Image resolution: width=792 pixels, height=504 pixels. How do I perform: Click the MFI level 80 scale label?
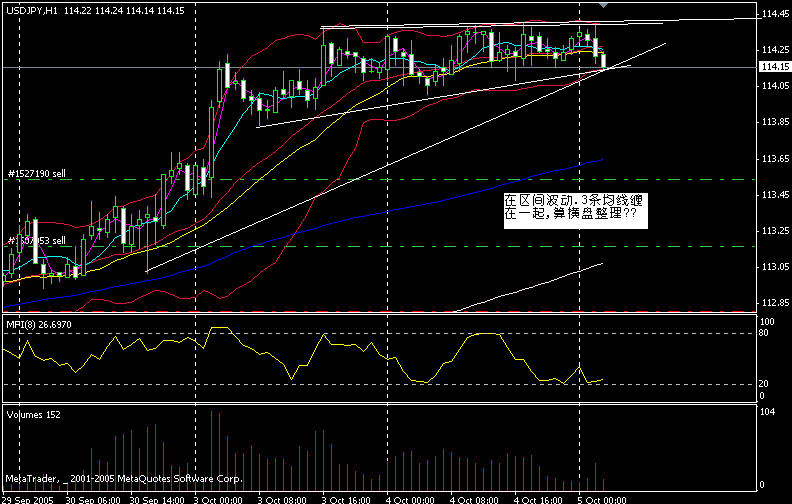tap(764, 333)
